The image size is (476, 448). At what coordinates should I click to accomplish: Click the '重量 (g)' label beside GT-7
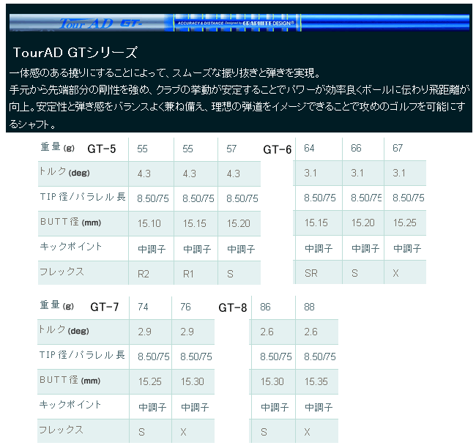coord(57,305)
